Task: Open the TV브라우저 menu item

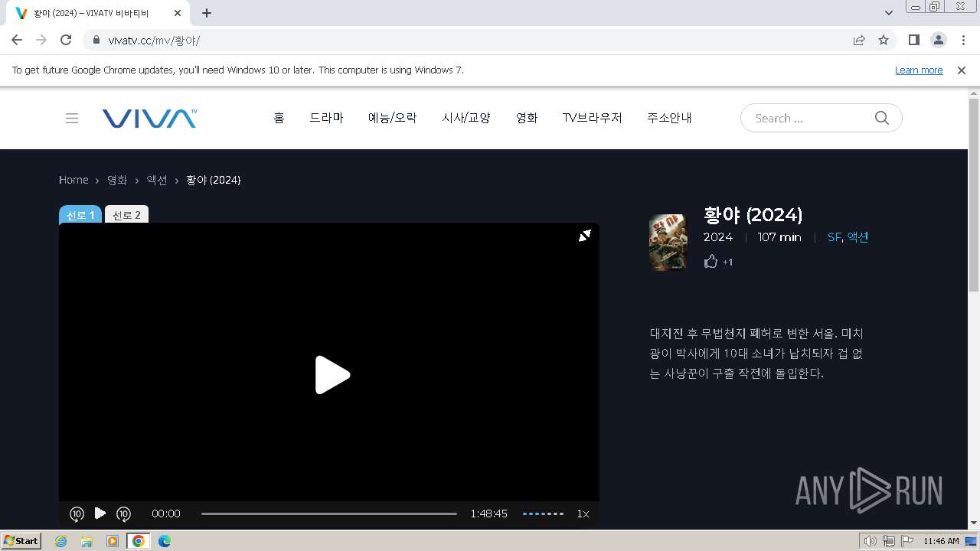Action: point(593,118)
